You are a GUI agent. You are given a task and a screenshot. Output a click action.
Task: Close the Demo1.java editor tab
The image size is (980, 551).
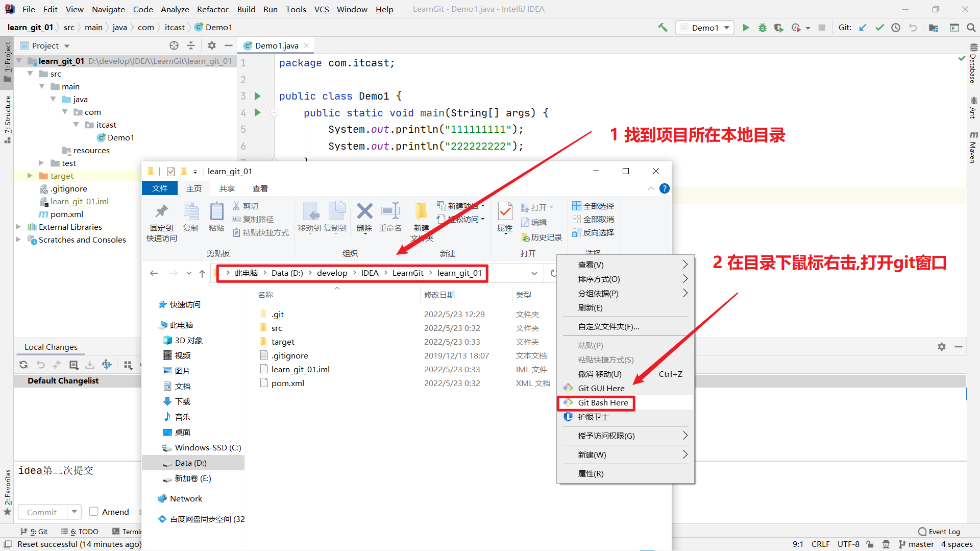point(306,45)
